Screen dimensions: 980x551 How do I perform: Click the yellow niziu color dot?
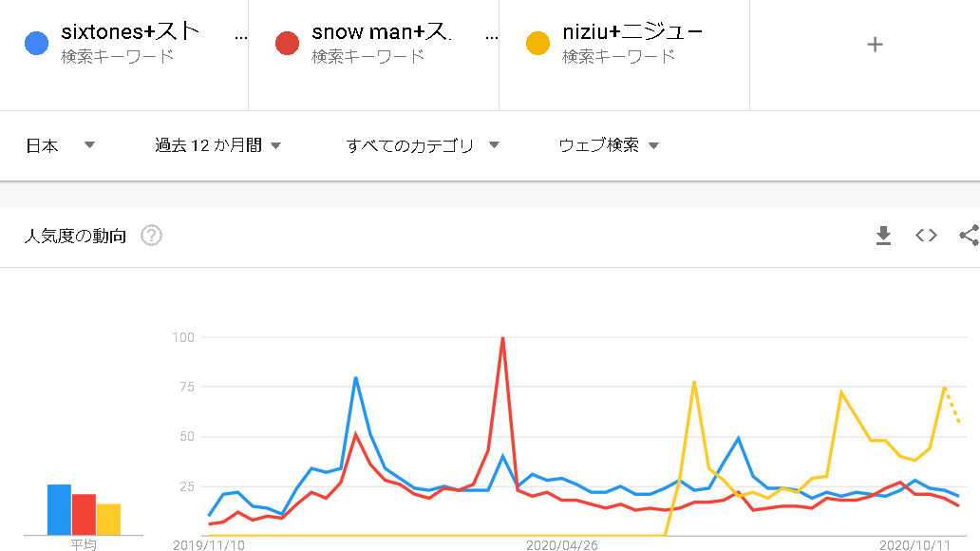coord(537,43)
